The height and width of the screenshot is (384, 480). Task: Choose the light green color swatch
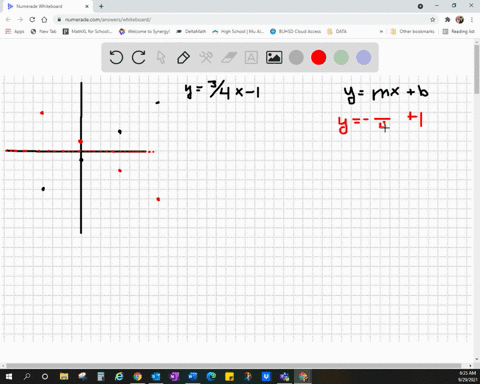(341, 57)
